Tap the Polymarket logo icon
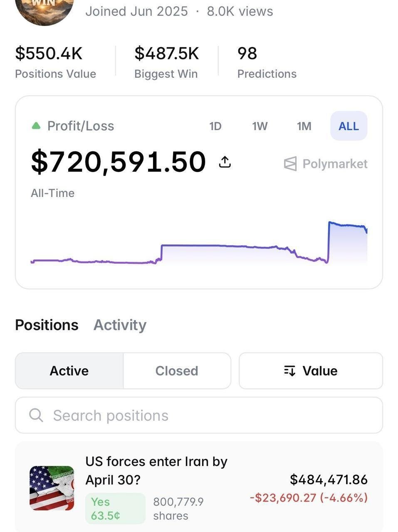Image resolution: width=398 pixels, height=532 pixels. (290, 164)
